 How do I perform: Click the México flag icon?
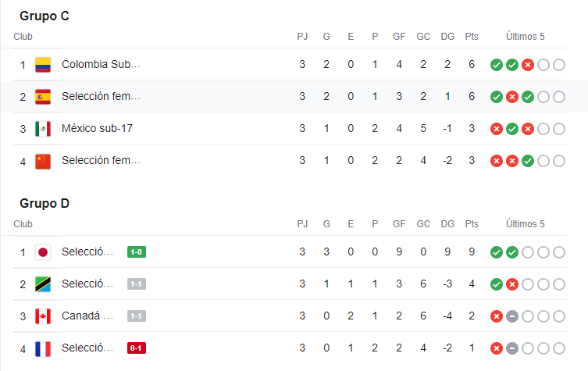point(43,128)
